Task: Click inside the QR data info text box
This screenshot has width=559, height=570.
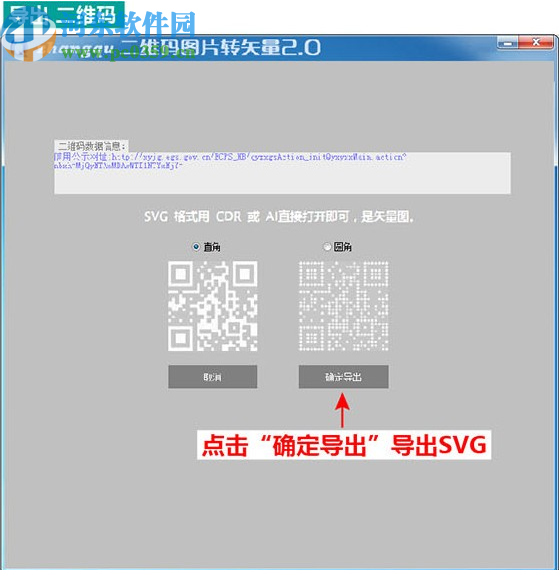Action: [282, 173]
